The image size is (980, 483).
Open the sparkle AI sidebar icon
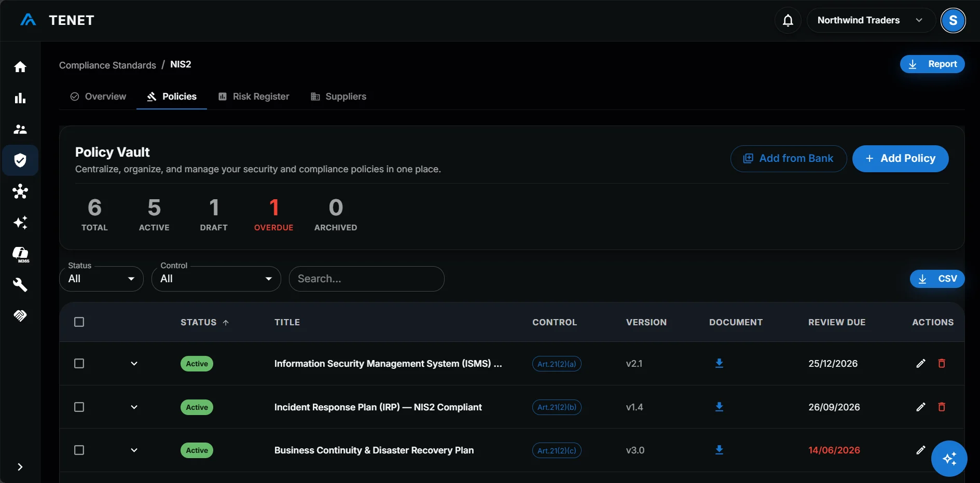20,223
